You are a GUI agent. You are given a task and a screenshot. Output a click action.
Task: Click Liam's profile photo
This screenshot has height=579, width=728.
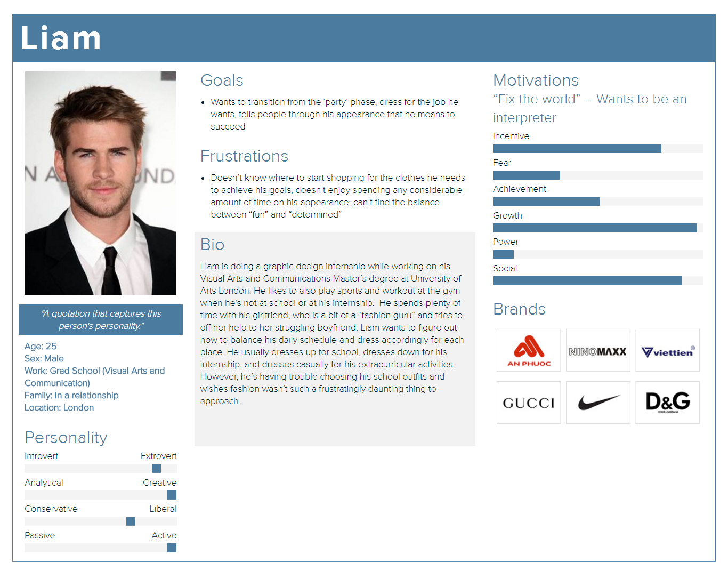click(x=100, y=183)
